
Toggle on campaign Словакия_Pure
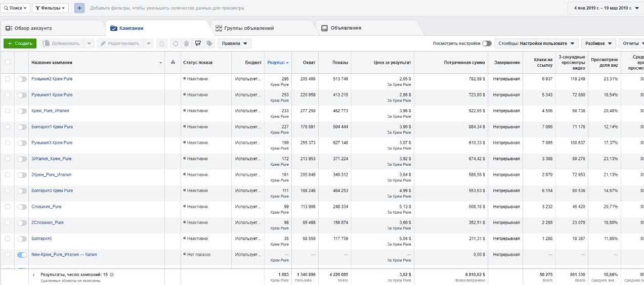coord(22,207)
